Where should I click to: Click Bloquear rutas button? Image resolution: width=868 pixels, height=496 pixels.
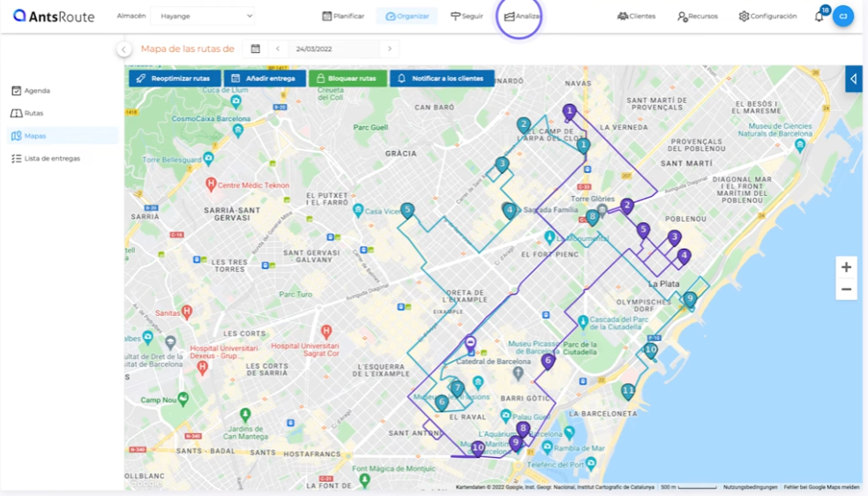coord(348,79)
